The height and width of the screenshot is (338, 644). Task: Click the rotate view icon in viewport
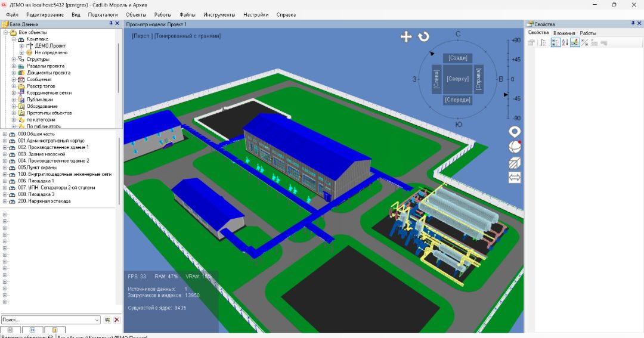423,37
